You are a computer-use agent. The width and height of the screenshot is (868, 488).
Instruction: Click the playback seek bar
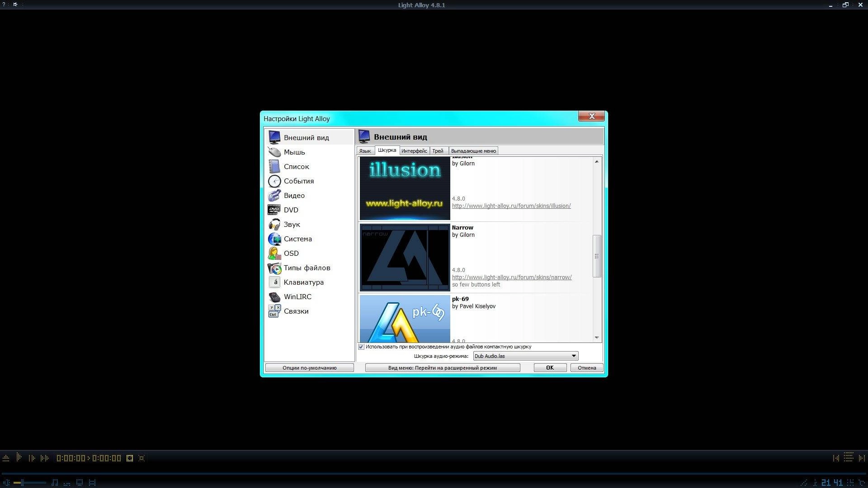(434, 473)
